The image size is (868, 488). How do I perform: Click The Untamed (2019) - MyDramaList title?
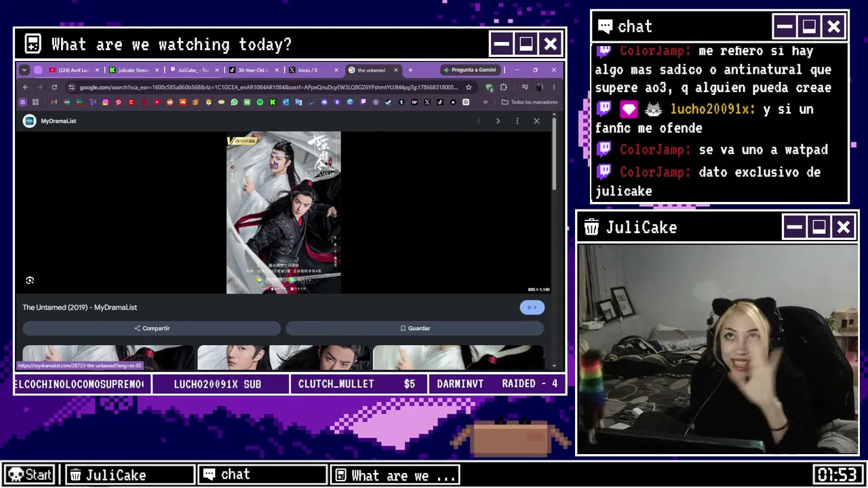80,308
